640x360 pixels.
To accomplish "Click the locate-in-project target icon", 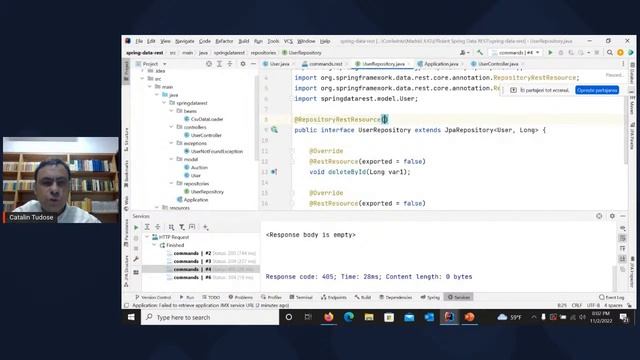I will click(209, 64).
